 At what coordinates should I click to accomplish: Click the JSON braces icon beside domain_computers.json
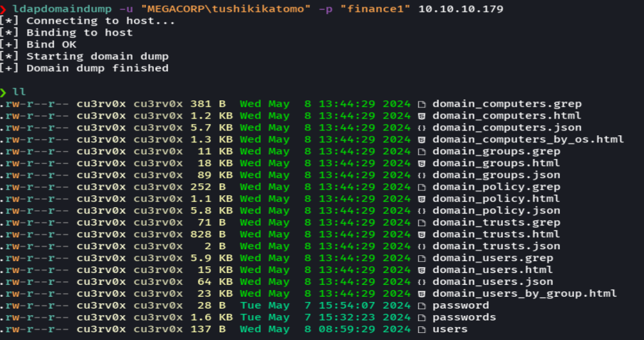(x=421, y=128)
